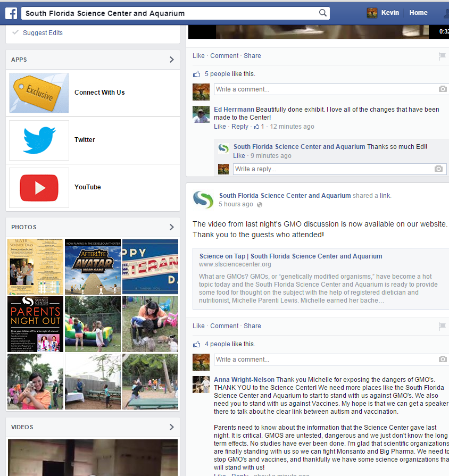Screen dimensions: 449x476
Task: Like Ed Herrmann's comment
Action: (220, 126)
